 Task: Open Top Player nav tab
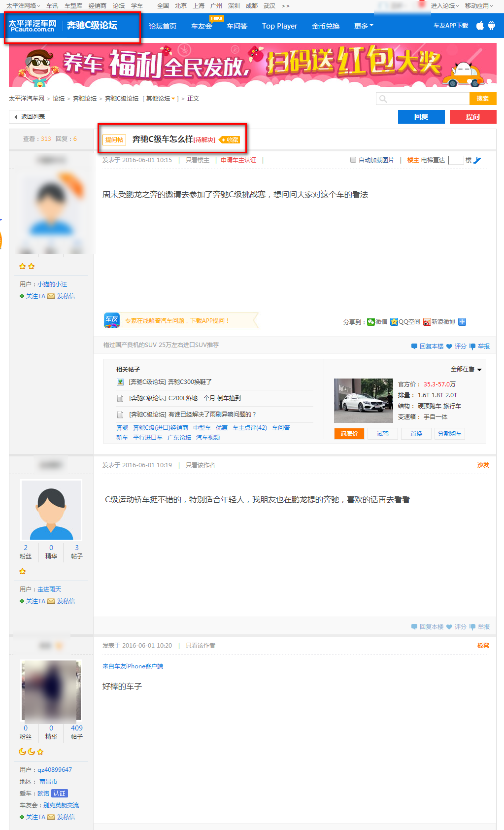click(x=279, y=26)
